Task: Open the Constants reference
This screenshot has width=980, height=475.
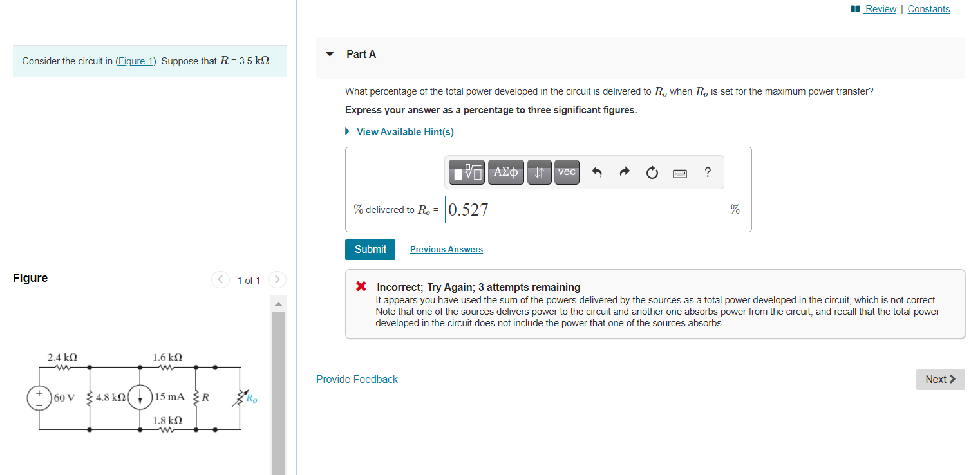Action: click(928, 8)
